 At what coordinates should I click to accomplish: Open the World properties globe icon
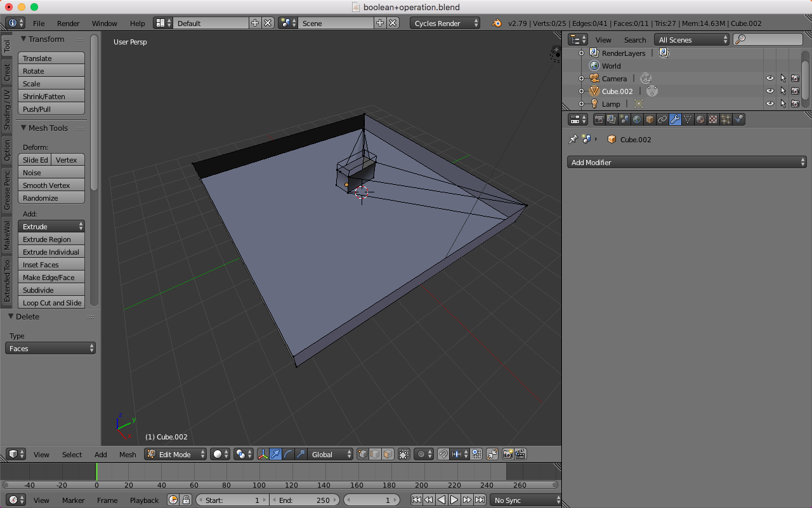click(x=637, y=119)
